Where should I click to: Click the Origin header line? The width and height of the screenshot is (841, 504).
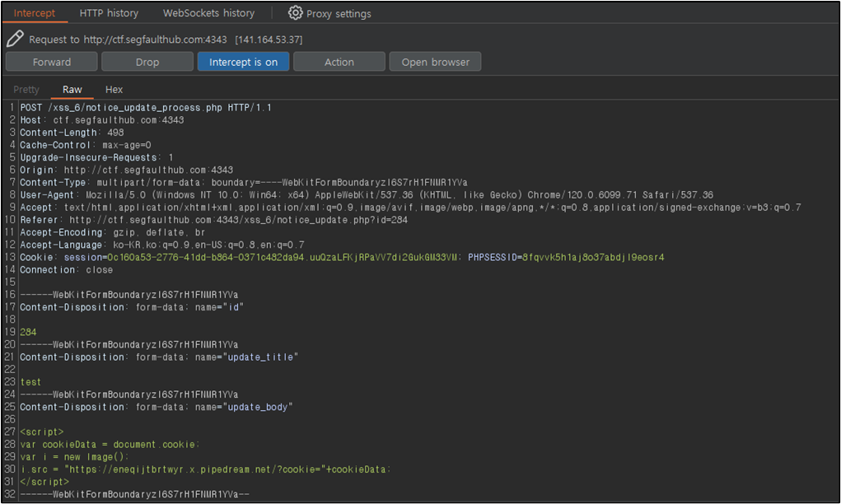[x=127, y=170]
